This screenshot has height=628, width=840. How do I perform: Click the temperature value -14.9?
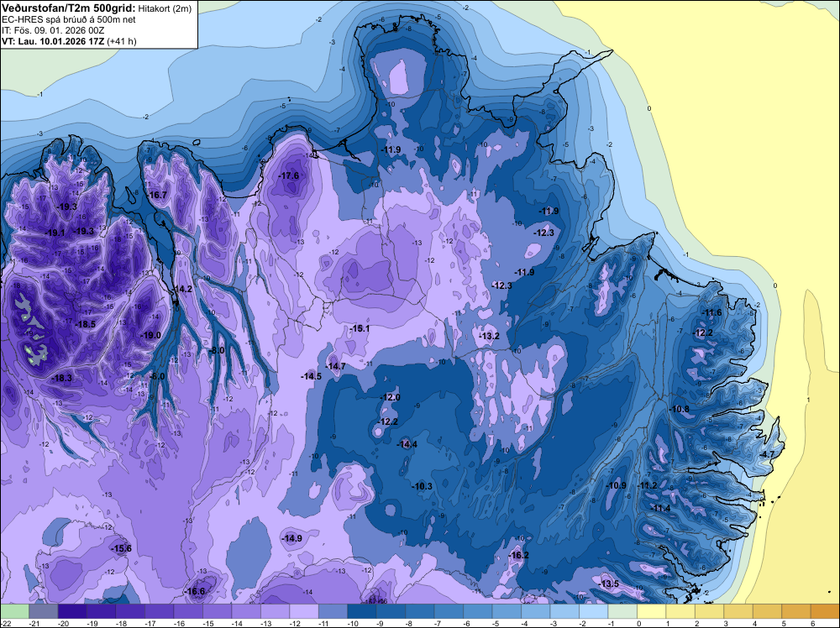point(292,538)
